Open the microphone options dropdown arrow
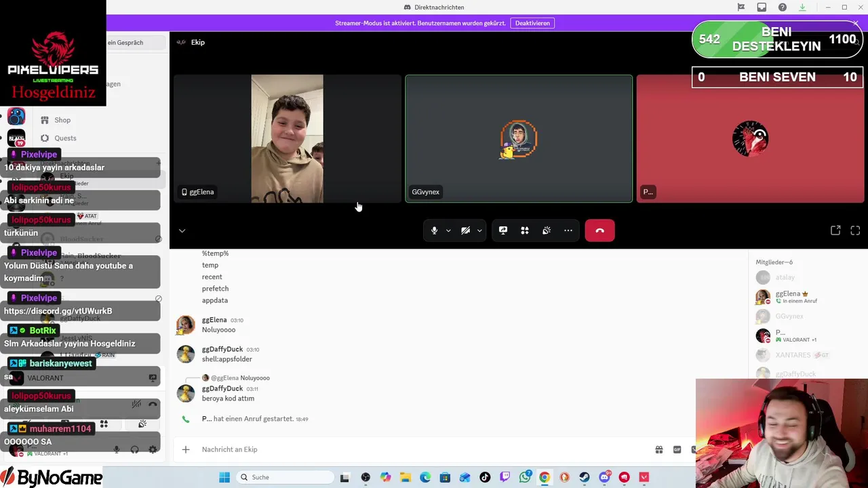 pyautogui.click(x=448, y=230)
